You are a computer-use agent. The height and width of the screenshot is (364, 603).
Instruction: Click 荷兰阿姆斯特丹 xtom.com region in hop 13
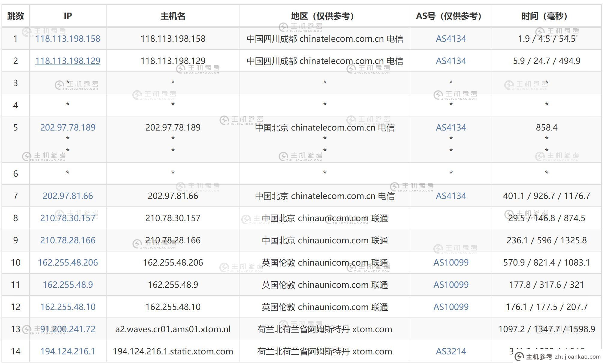[325, 329]
